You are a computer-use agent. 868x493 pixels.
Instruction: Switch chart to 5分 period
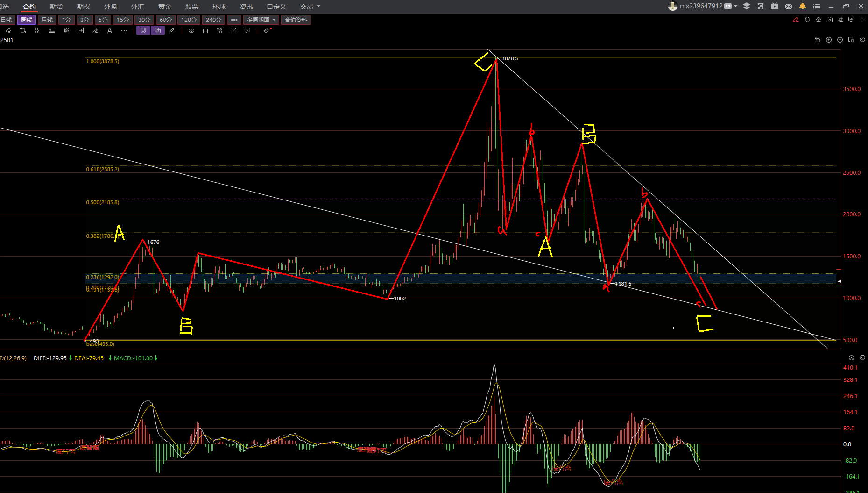click(x=103, y=20)
